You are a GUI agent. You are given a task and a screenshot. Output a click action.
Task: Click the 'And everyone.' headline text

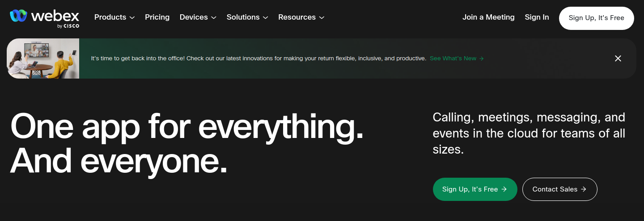pyautogui.click(x=119, y=161)
